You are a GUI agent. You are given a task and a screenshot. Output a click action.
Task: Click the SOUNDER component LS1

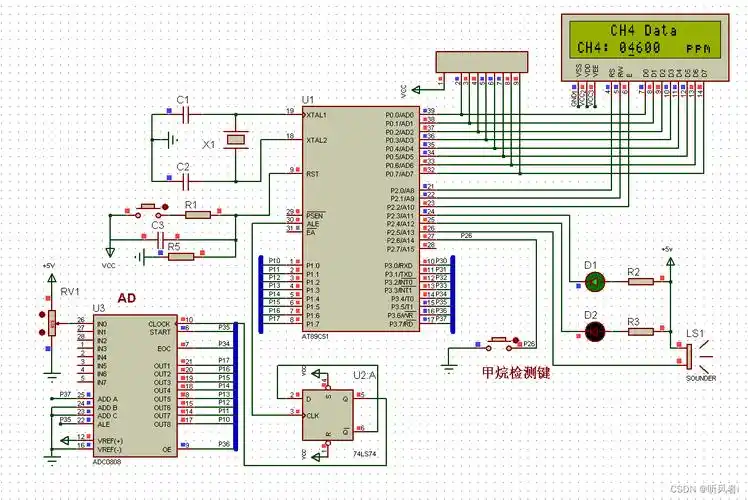click(691, 355)
